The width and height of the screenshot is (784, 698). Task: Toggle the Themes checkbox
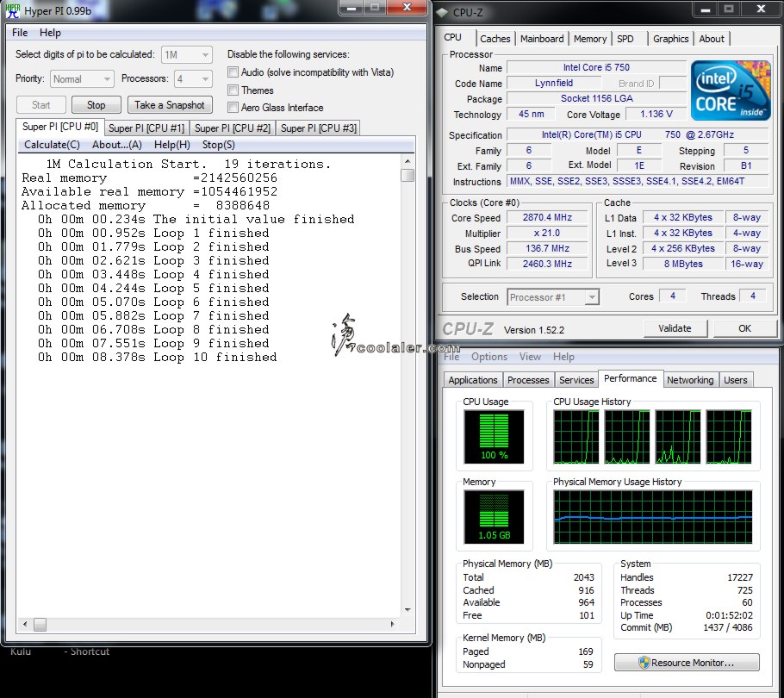pyautogui.click(x=233, y=90)
